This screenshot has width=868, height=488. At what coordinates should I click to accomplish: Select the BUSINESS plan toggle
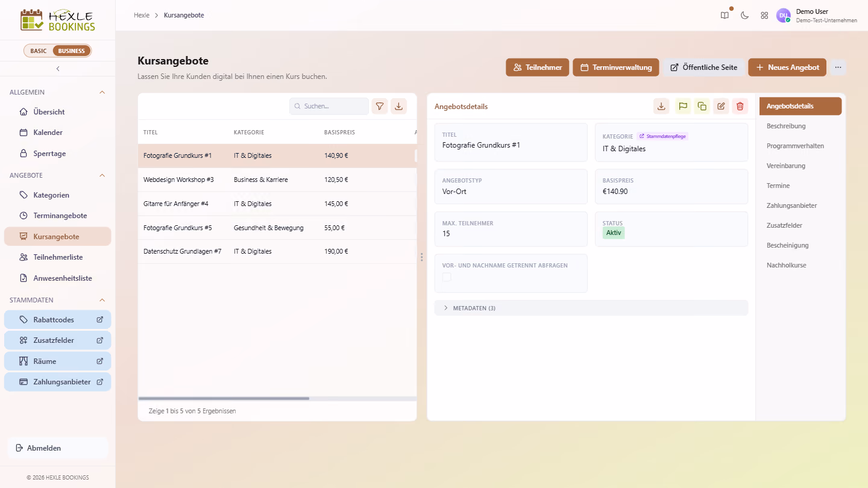pyautogui.click(x=72, y=51)
